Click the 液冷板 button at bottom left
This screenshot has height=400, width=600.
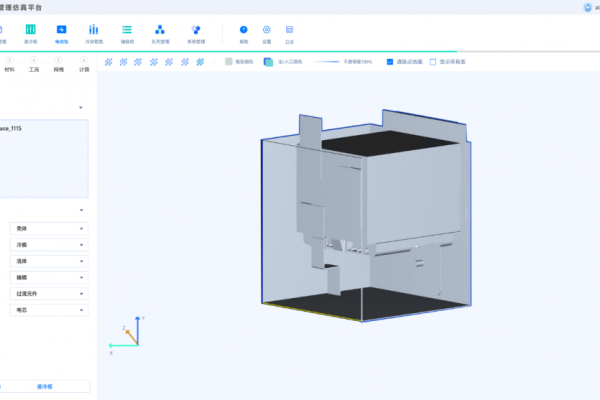(44, 386)
